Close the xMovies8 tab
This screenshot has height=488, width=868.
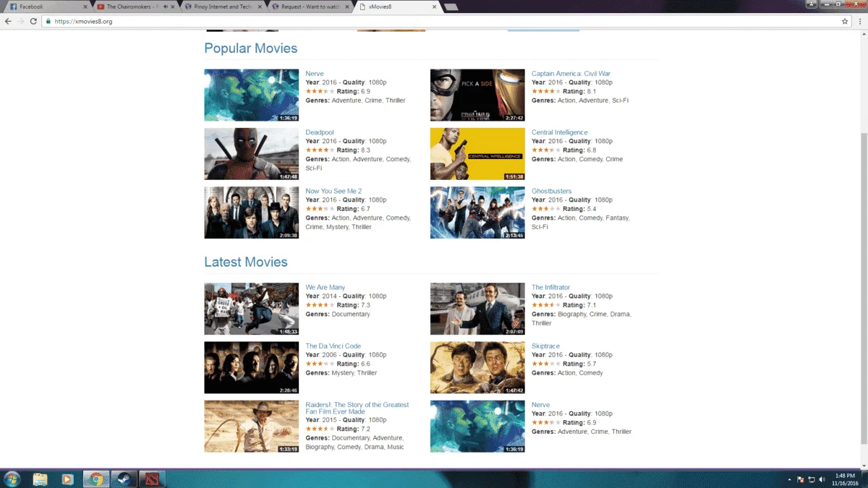pyautogui.click(x=434, y=7)
